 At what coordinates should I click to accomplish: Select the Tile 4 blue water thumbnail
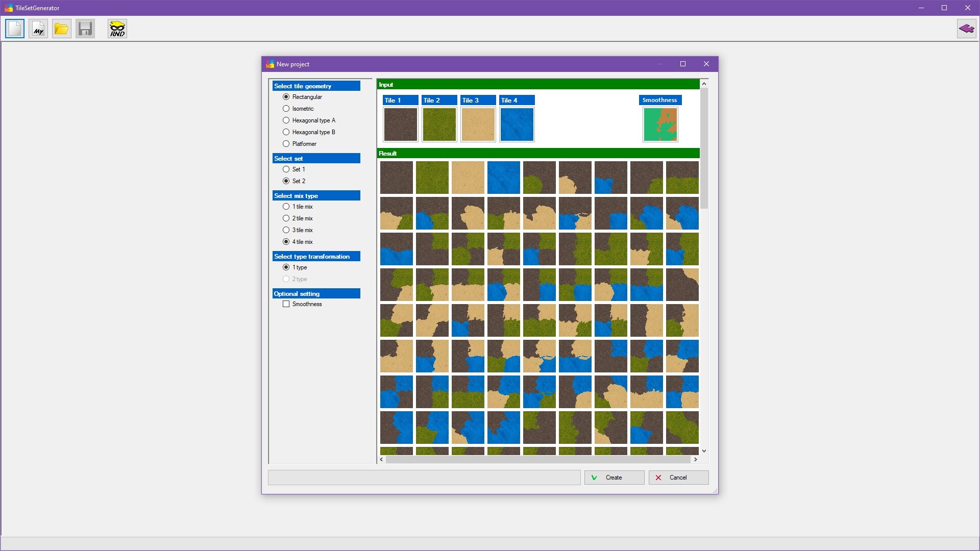click(517, 124)
